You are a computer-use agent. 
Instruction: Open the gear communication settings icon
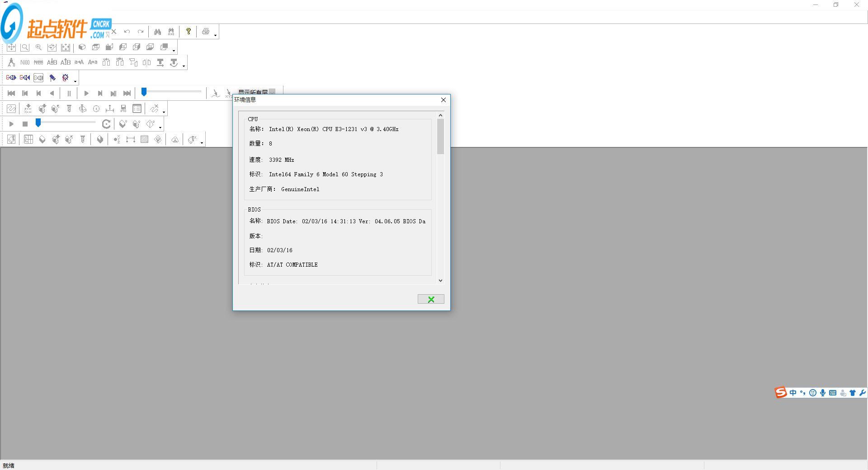pos(66,78)
